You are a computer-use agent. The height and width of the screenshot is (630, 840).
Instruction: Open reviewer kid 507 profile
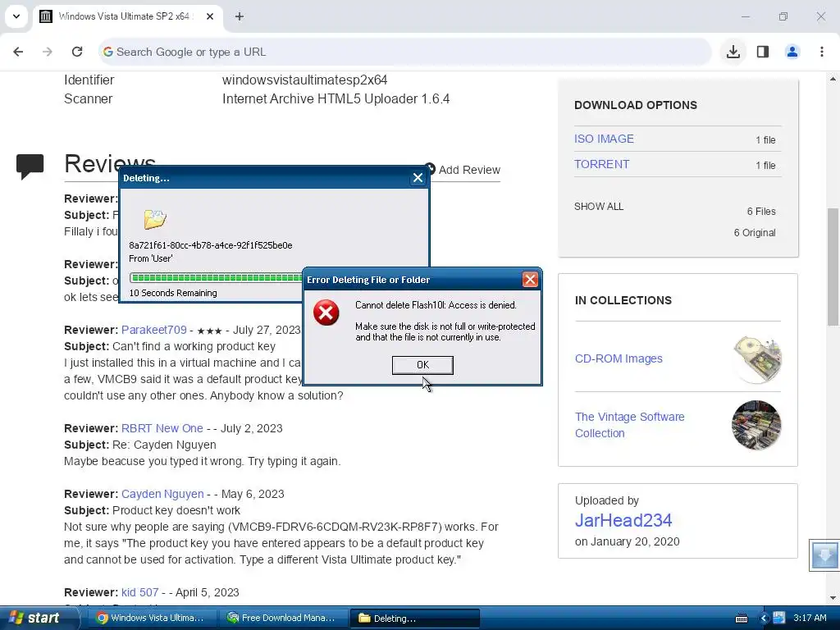(x=139, y=592)
